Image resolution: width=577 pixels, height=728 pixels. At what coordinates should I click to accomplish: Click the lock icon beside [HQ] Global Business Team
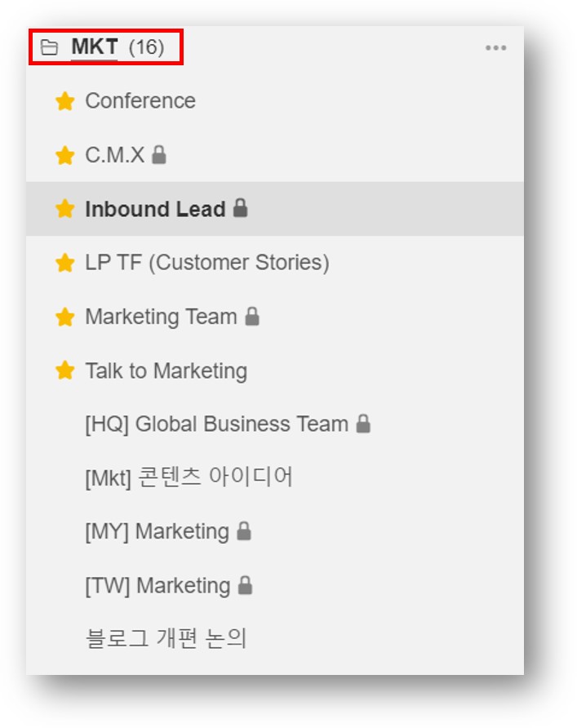tap(363, 424)
